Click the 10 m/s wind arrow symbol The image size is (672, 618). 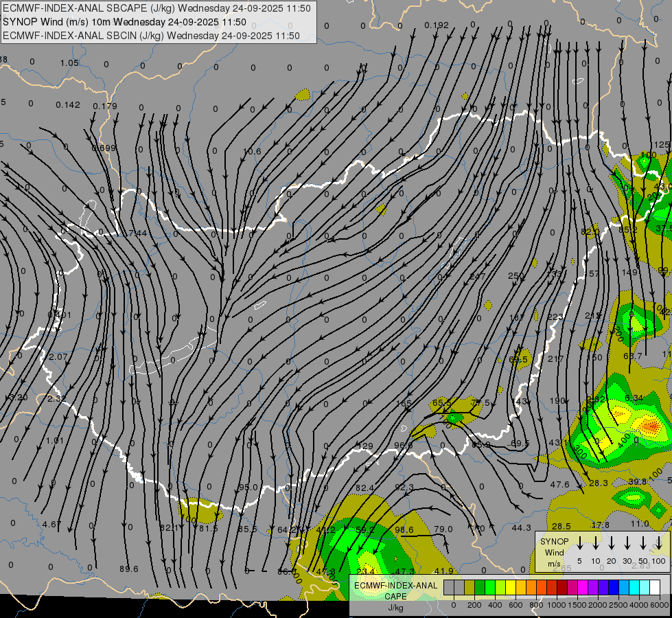[x=595, y=543]
